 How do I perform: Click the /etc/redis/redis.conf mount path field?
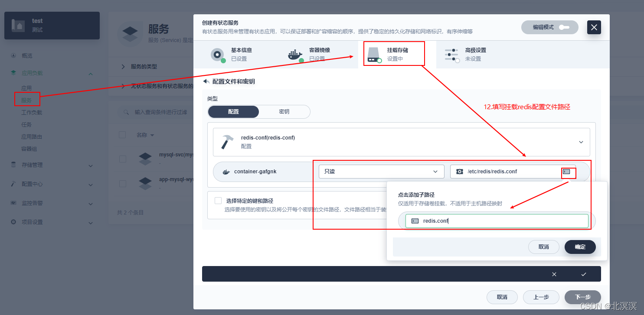coord(513,172)
